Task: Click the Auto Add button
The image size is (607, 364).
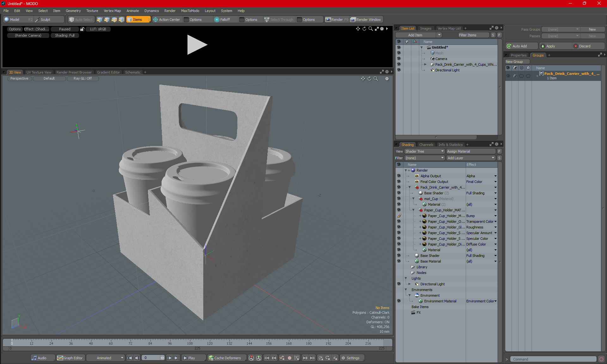Action: click(x=521, y=46)
